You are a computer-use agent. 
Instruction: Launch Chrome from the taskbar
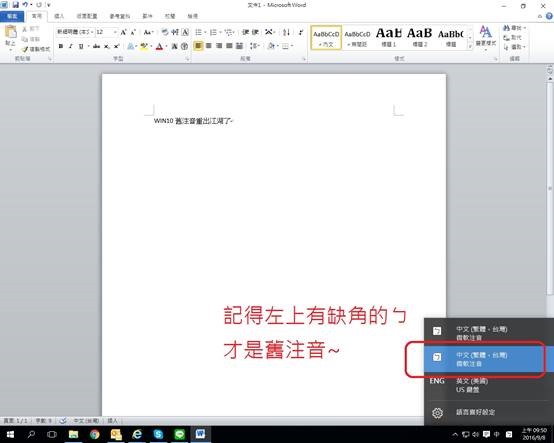pyautogui.click(x=94, y=434)
